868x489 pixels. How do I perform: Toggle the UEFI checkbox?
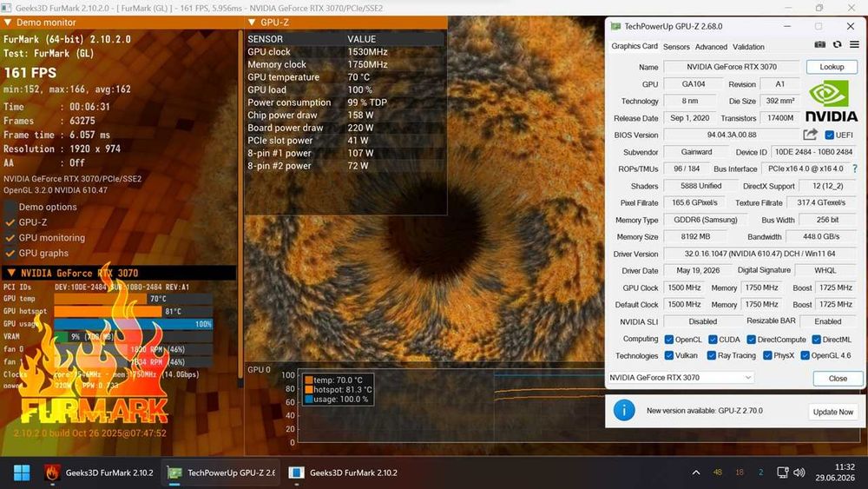(x=829, y=135)
